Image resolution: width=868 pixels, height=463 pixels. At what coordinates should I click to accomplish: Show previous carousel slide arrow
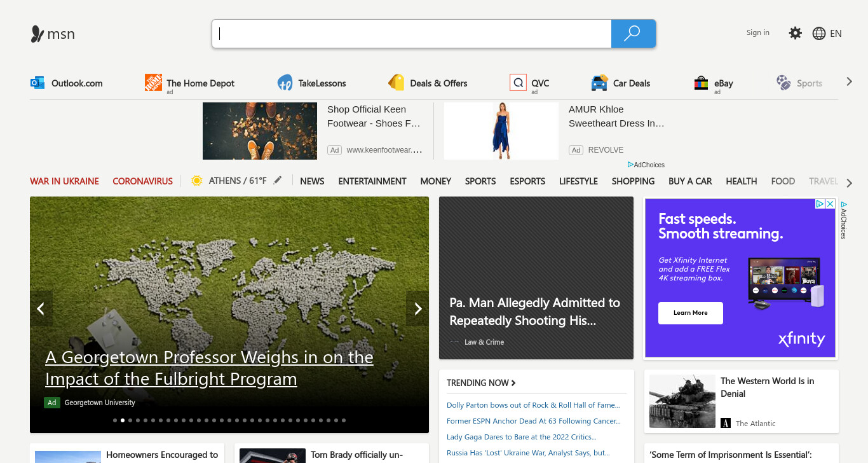(x=41, y=309)
